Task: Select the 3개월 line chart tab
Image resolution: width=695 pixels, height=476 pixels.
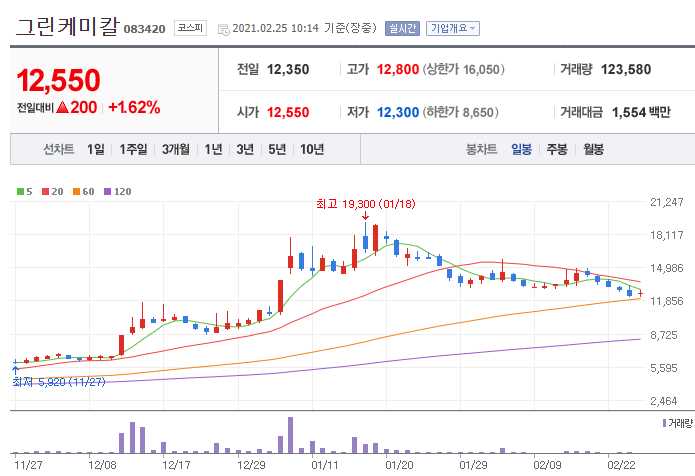Action: click(x=176, y=149)
